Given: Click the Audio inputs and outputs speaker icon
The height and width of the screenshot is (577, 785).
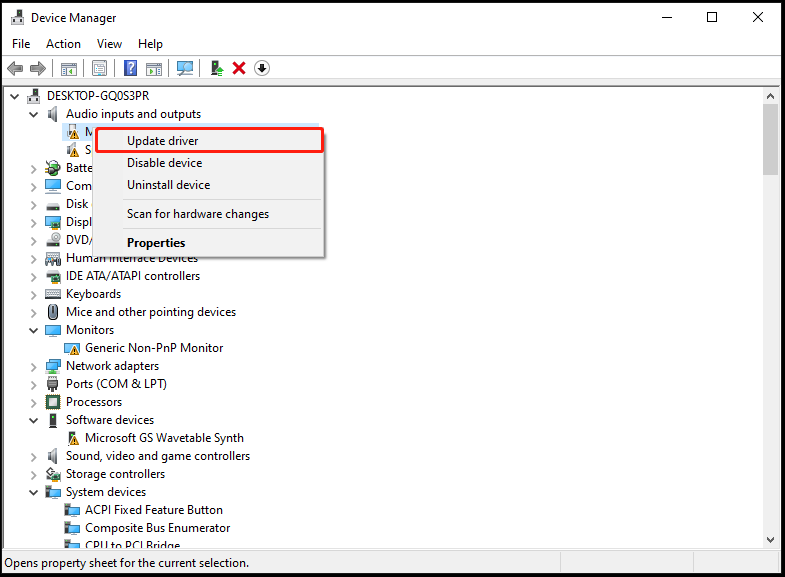Looking at the screenshot, I should (x=53, y=114).
